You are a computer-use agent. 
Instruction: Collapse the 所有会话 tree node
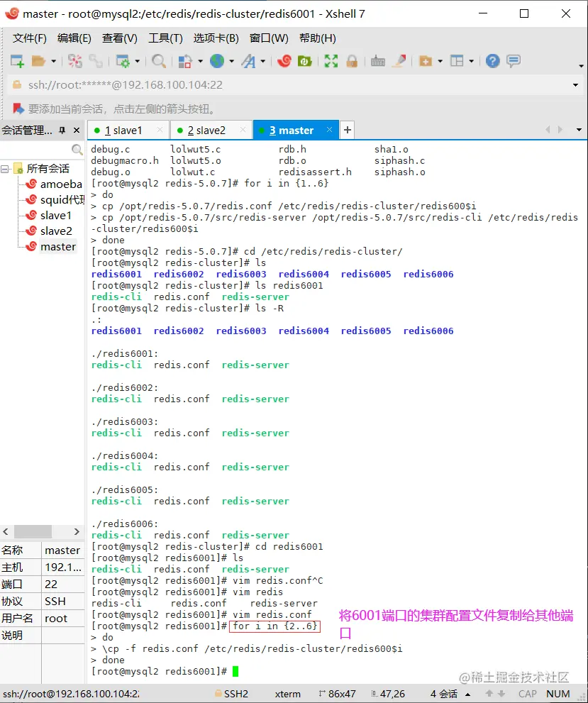click(4, 169)
